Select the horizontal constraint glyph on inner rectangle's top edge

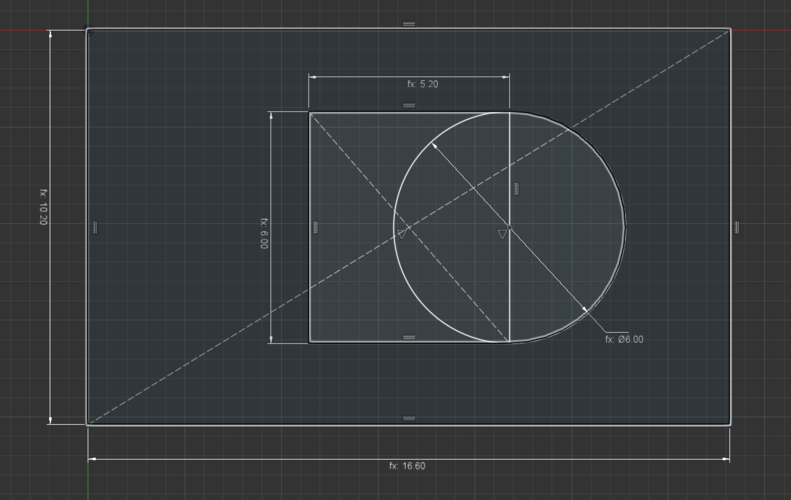click(409, 105)
